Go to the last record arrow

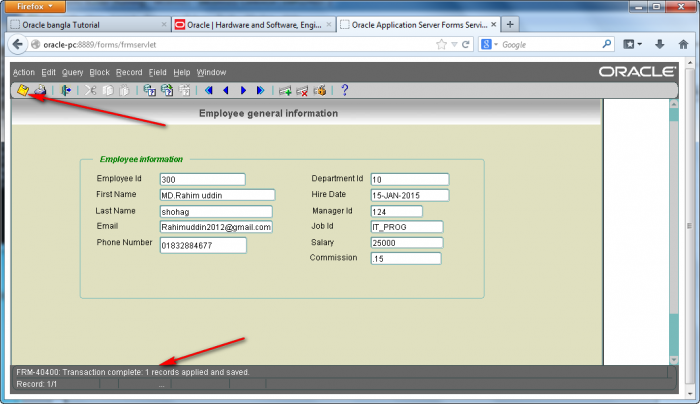point(260,90)
